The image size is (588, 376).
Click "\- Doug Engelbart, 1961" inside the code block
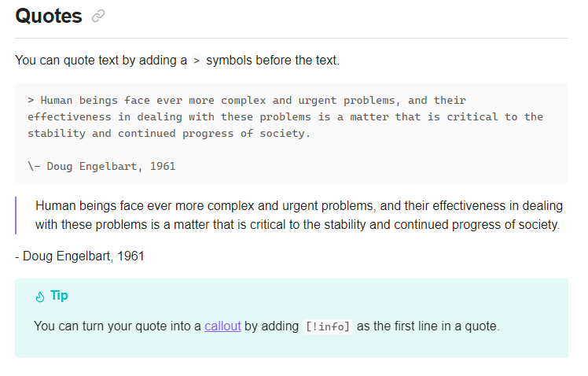(101, 166)
